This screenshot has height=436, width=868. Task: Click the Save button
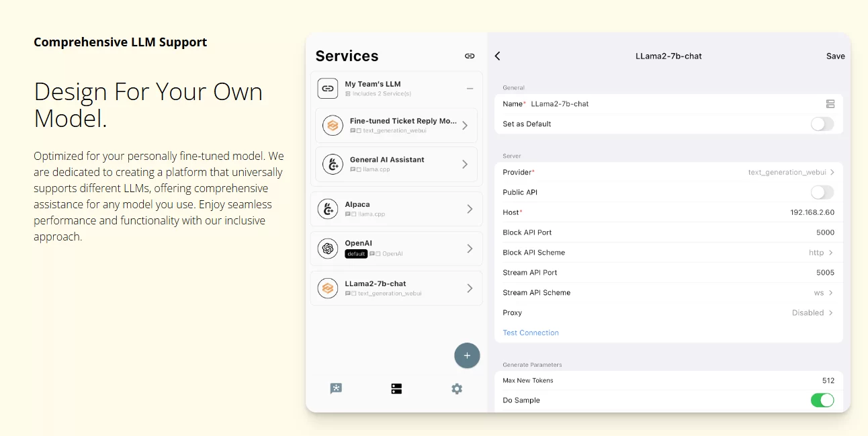[835, 56]
